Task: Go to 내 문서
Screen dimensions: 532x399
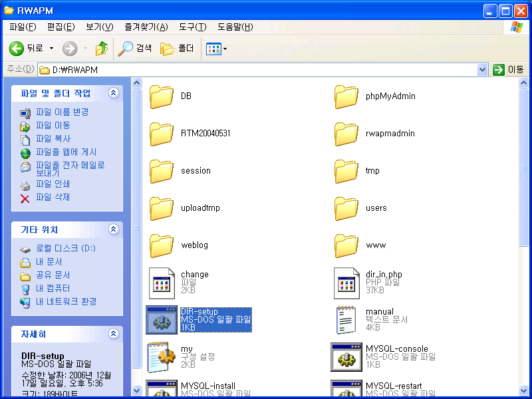Action: (x=49, y=261)
